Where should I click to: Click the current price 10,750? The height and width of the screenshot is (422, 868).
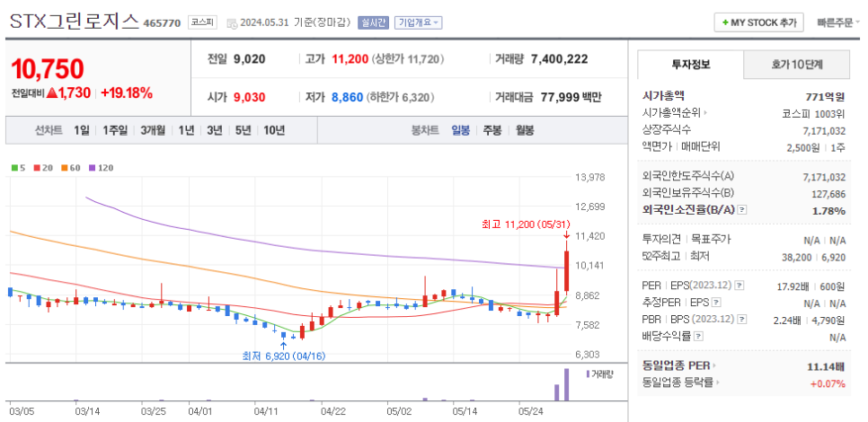48,69
